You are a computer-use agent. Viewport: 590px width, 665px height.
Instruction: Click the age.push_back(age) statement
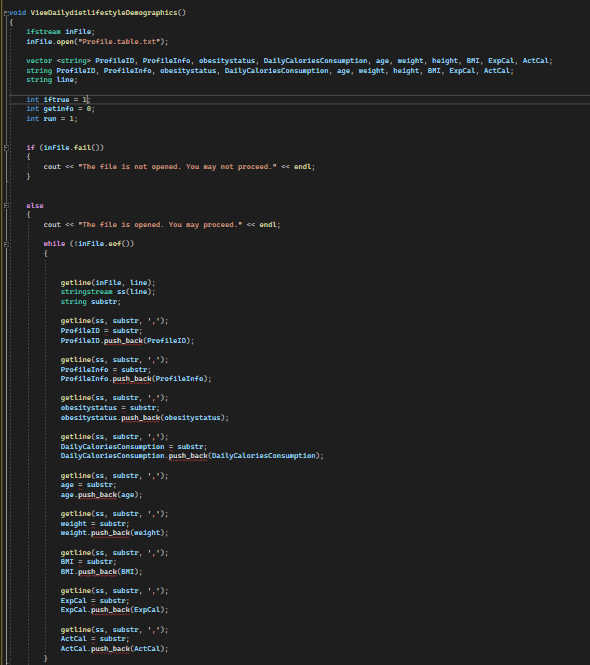[x=101, y=495]
